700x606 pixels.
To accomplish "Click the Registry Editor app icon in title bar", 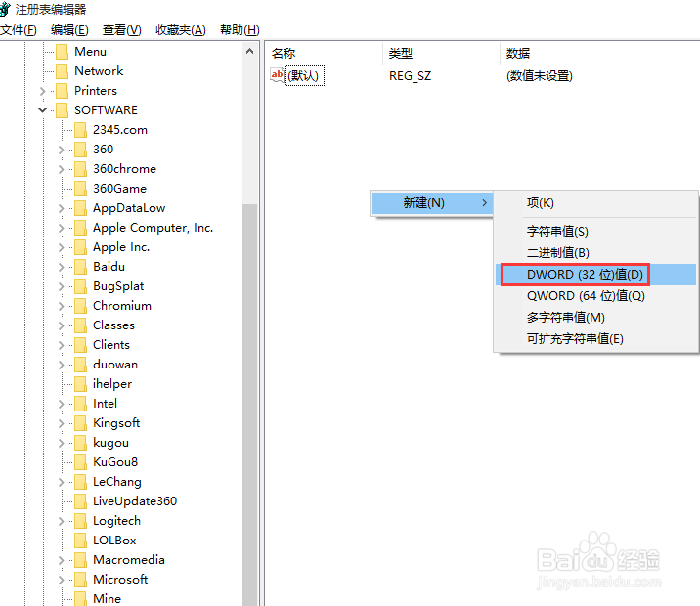I will pos(5,9).
